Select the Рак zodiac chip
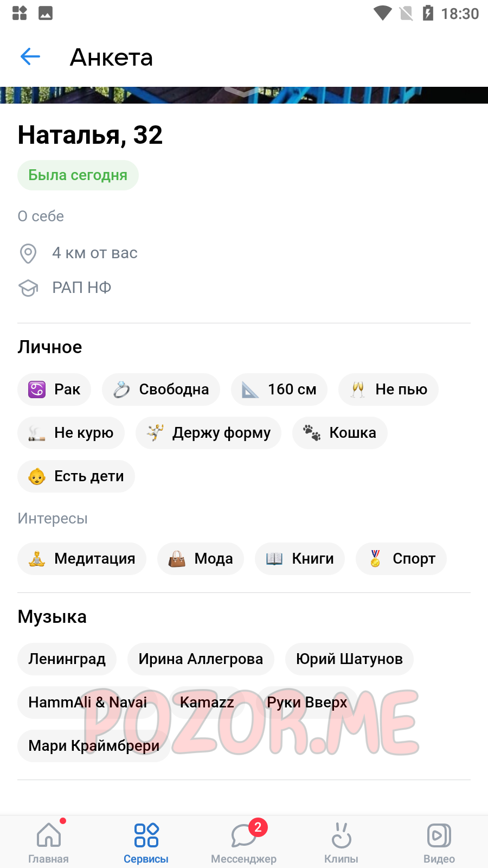 click(54, 390)
